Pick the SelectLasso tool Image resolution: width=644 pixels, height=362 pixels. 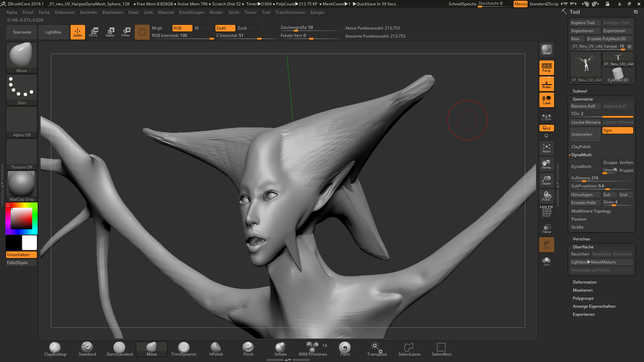pyautogui.click(x=409, y=349)
